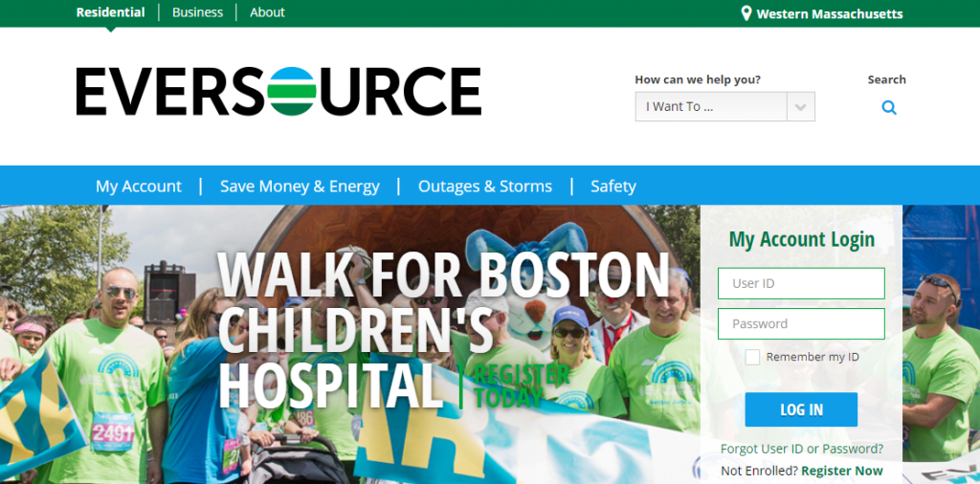Screen dimensions: 980x484
Task: Open the My Account menu
Action: (x=139, y=187)
